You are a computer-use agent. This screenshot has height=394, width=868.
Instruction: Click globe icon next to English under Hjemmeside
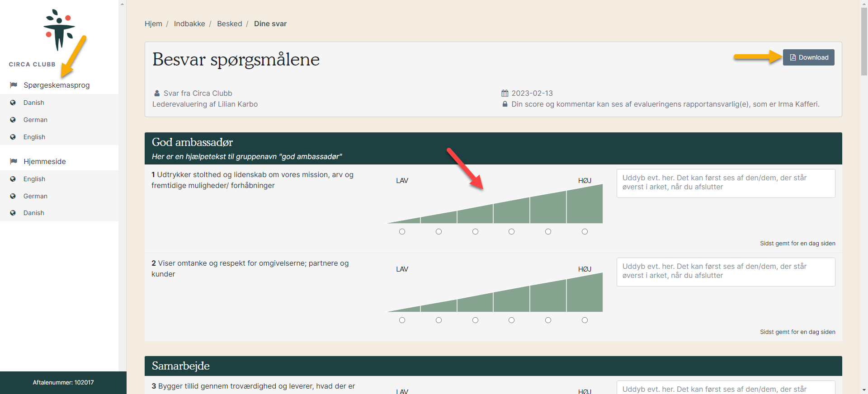(13, 179)
